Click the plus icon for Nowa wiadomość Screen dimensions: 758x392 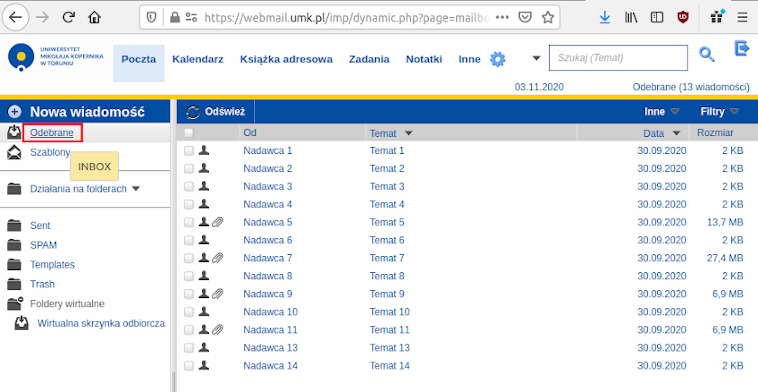pos(15,112)
